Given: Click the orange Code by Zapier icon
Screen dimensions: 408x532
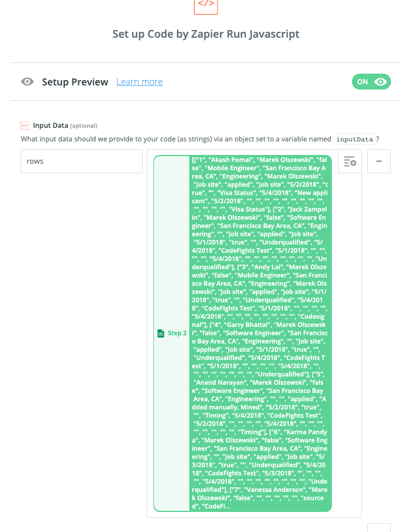Looking at the screenshot, I should click(x=206, y=5).
